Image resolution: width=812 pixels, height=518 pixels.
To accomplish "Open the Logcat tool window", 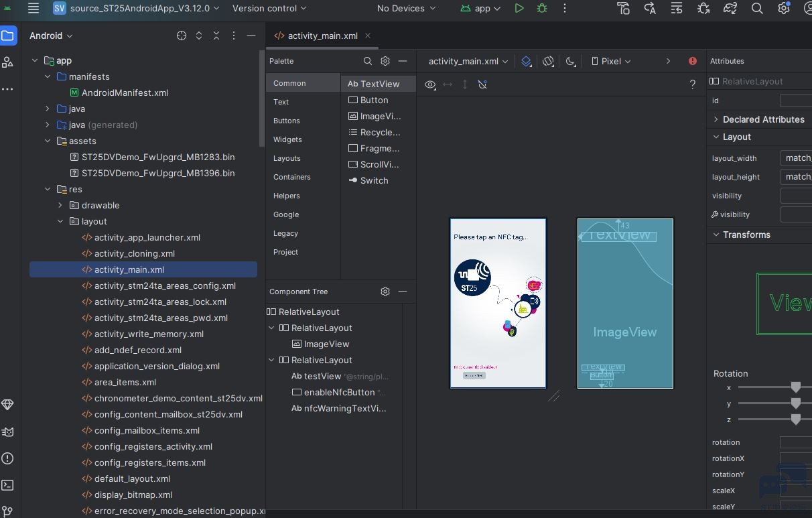I will pyautogui.click(x=7, y=432).
